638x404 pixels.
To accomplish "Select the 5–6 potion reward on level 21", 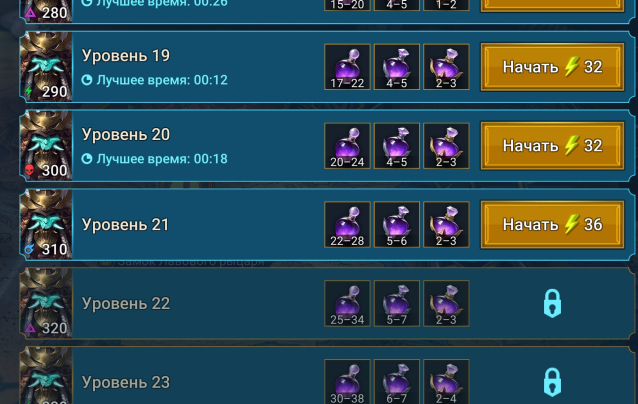I will point(397,225).
